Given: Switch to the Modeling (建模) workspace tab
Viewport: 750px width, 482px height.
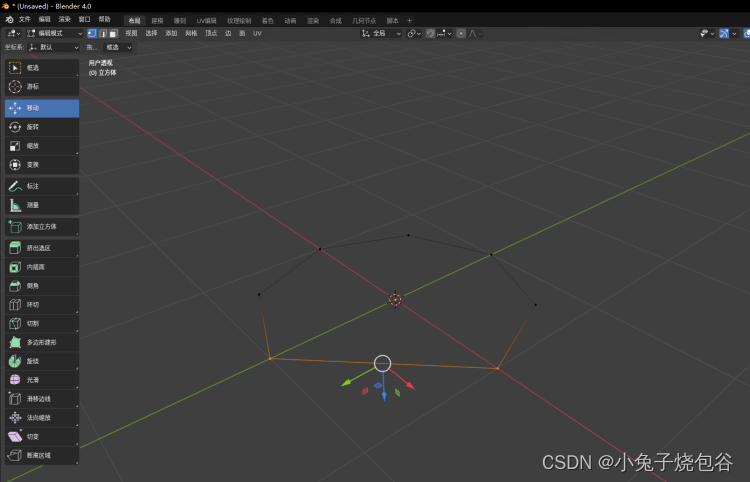Looking at the screenshot, I should (x=157, y=21).
